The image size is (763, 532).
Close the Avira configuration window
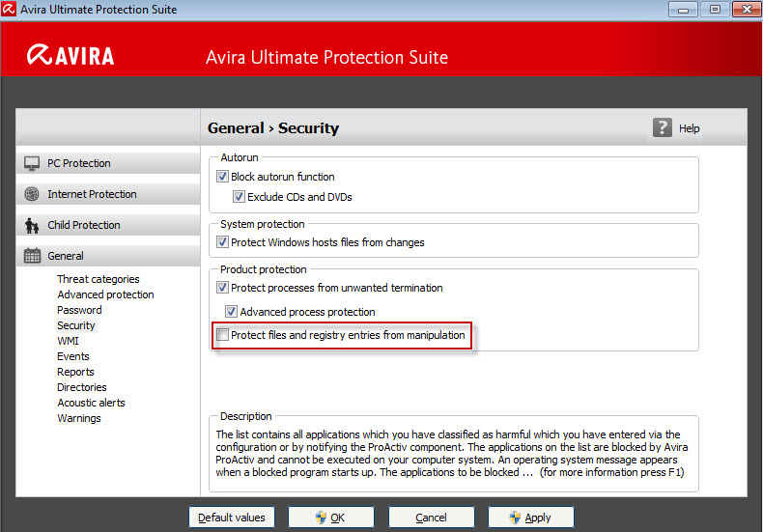coord(747,10)
